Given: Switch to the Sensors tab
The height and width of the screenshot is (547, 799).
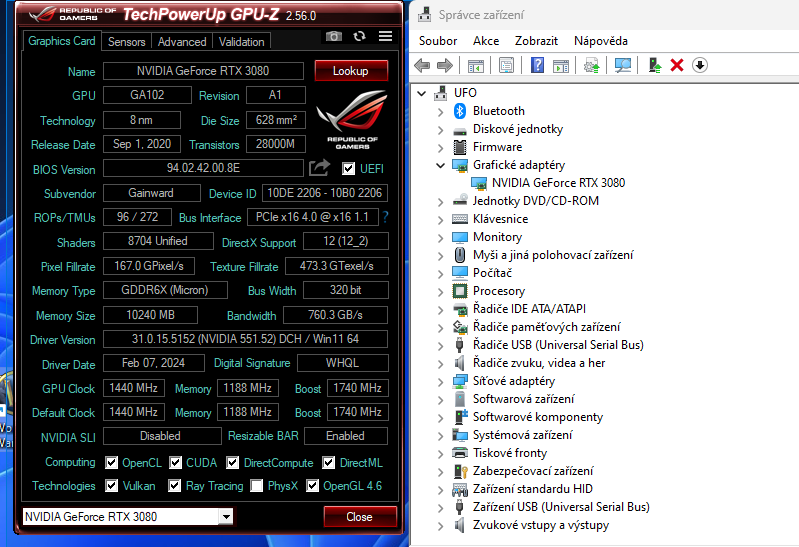Looking at the screenshot, I should tap(127, 42).
